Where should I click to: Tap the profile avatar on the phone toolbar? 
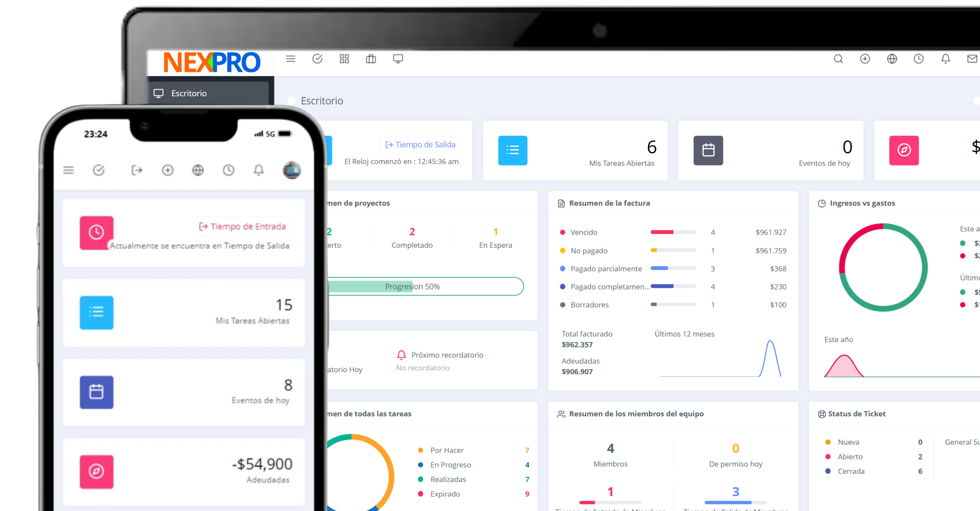point(292,170)
